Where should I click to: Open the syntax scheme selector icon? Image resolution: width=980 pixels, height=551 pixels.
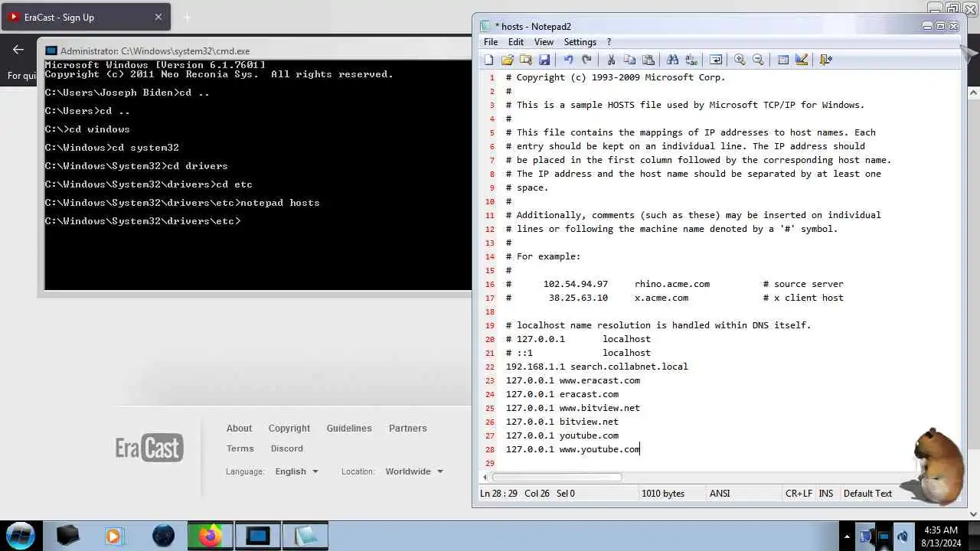[782, 60]
